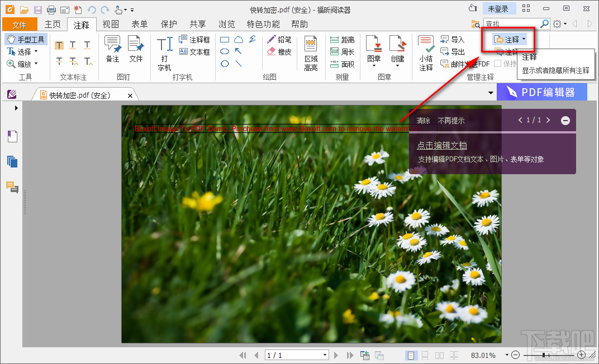Viewport: 599px width, 364px height.
Task: Toggle facing pages view mode
Action: coord(439,355)
